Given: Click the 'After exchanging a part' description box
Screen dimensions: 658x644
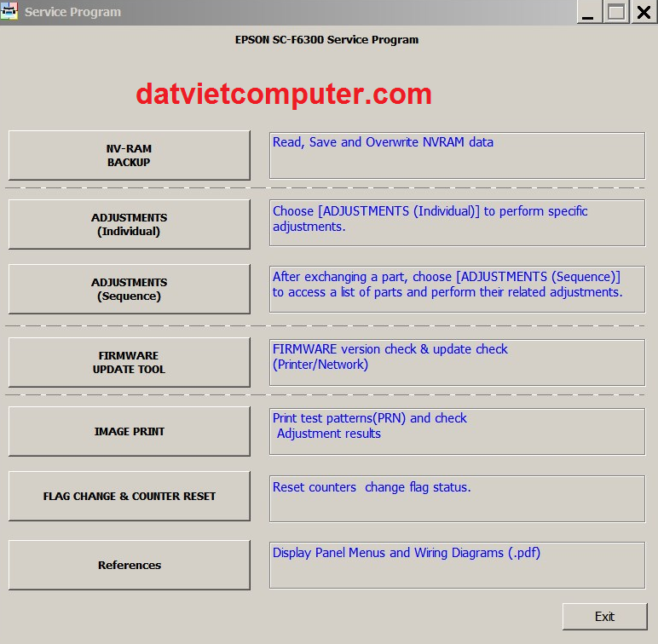Looking at the screenshot, I should click(x=457, y=288).
